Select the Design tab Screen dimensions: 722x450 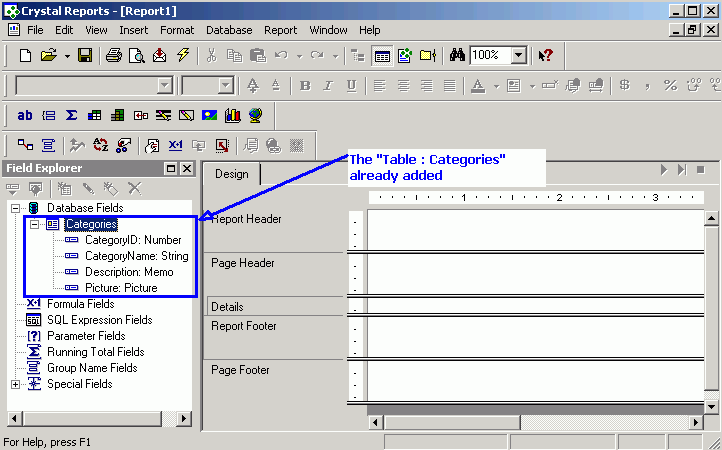[x=232, y=174]
